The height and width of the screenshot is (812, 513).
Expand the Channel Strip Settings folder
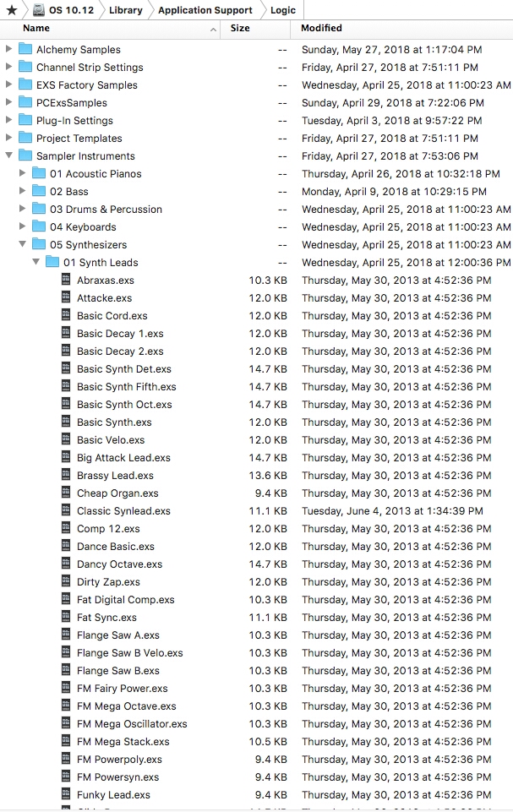pyautogui.click(x=8, y=67)
